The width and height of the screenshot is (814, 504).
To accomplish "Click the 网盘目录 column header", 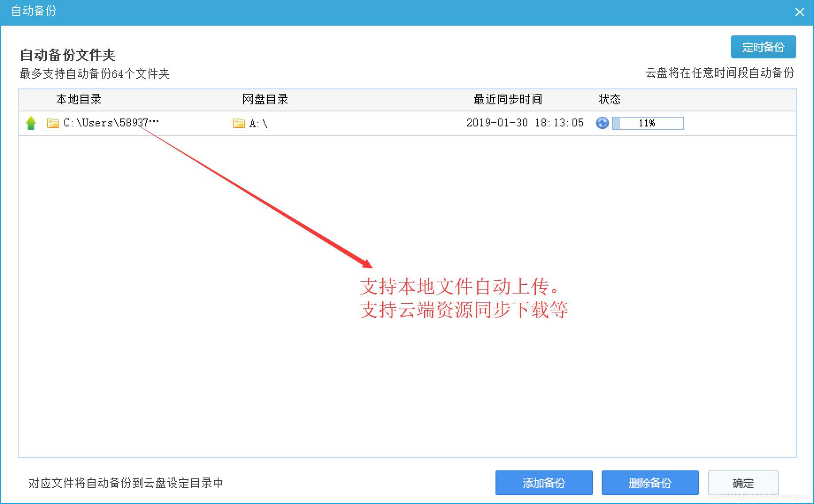I will (x=265, y=99).
